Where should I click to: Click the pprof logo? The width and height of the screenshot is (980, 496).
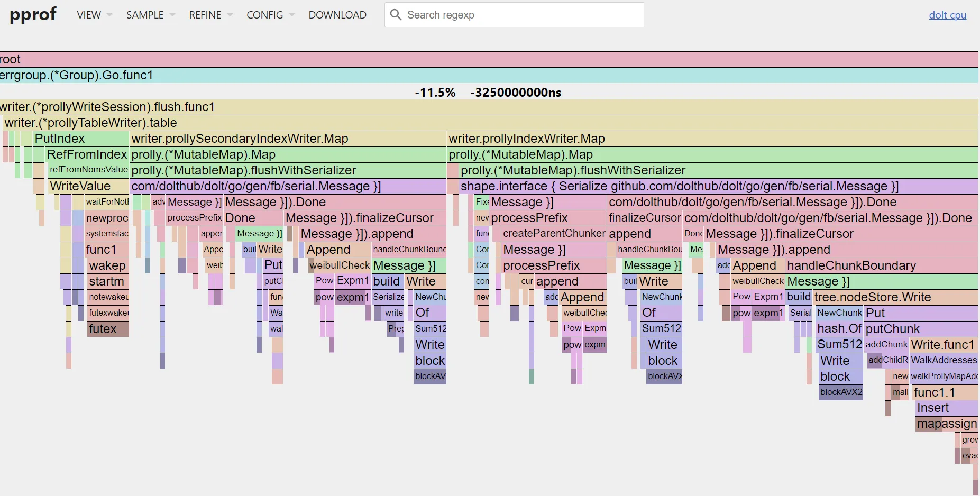tap(33, 14)
